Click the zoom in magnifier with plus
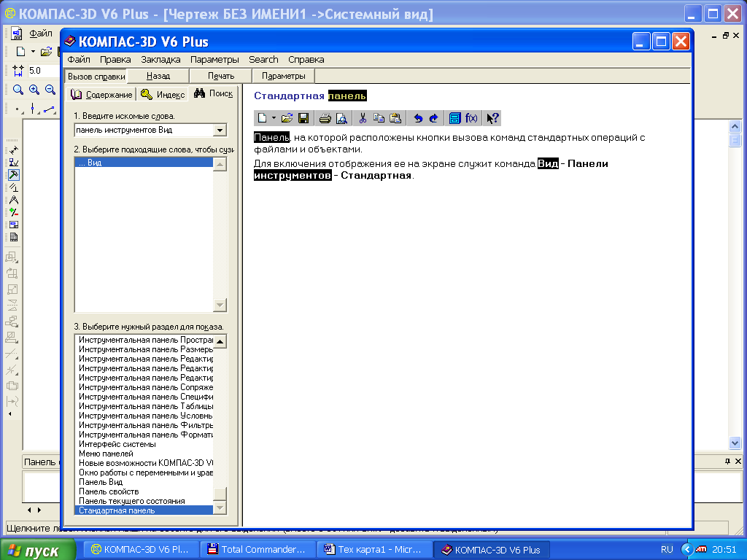The image size is (747, 560). click(34, 90)
